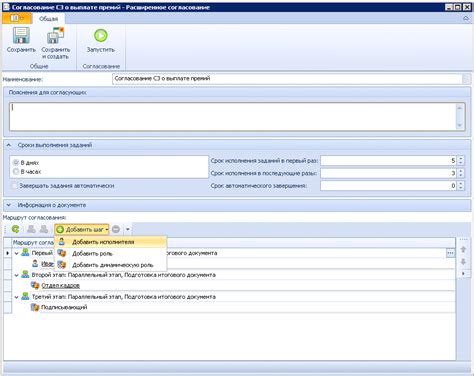Image resolution: width=474 pixels, height=376 pixels.
Task: Open the orange application menu button
Action: (17, 18)
